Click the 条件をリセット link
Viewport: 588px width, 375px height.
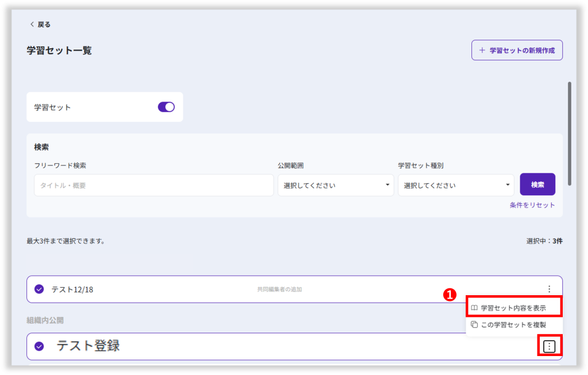(532, 205)
